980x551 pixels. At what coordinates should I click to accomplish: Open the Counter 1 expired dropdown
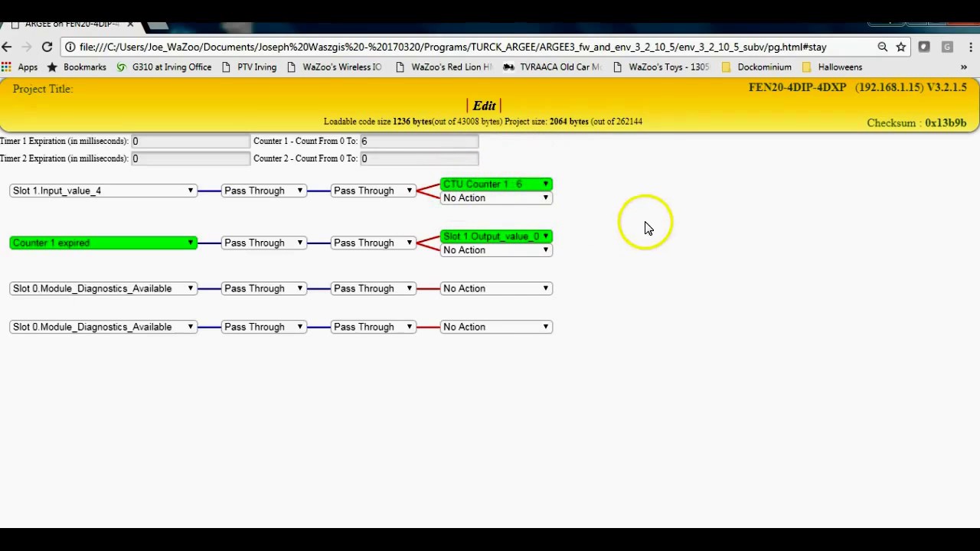[103, 243]
